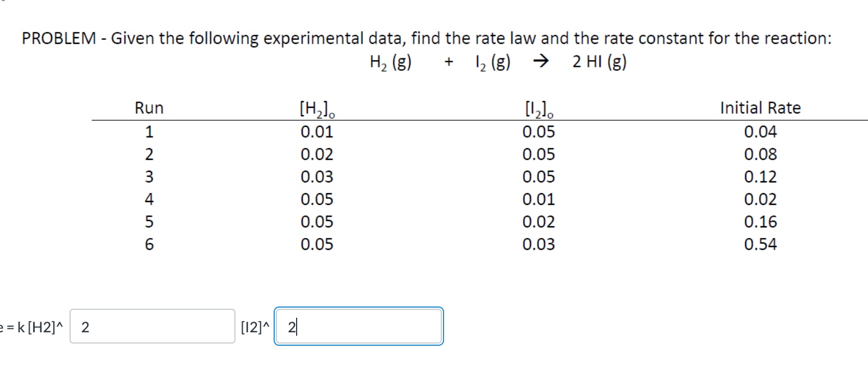Viewport: 868px width, 366px height.
Task: Click Run 3 in the data table
Action: pyautogui.click(x=149, y=177)
